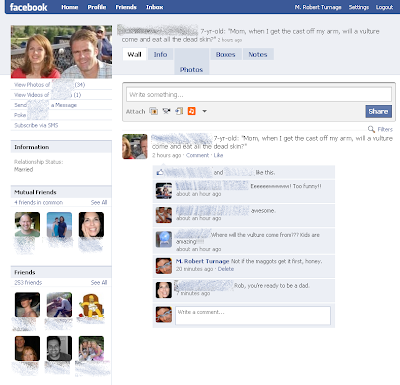The height and width of the screenshot is (385, 400).
Task: Click Comment under the post
Action: coord(197,155)
